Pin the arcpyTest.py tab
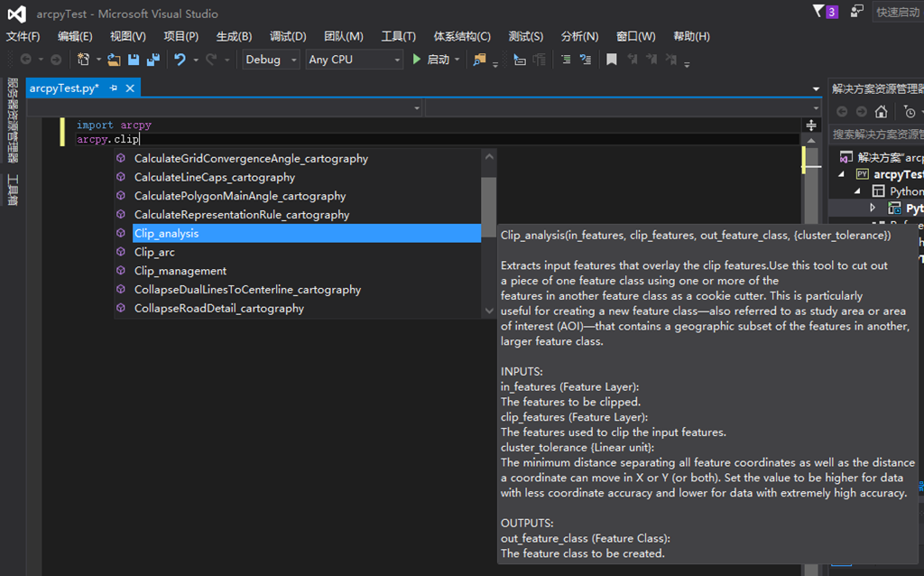 coord(113,88)
